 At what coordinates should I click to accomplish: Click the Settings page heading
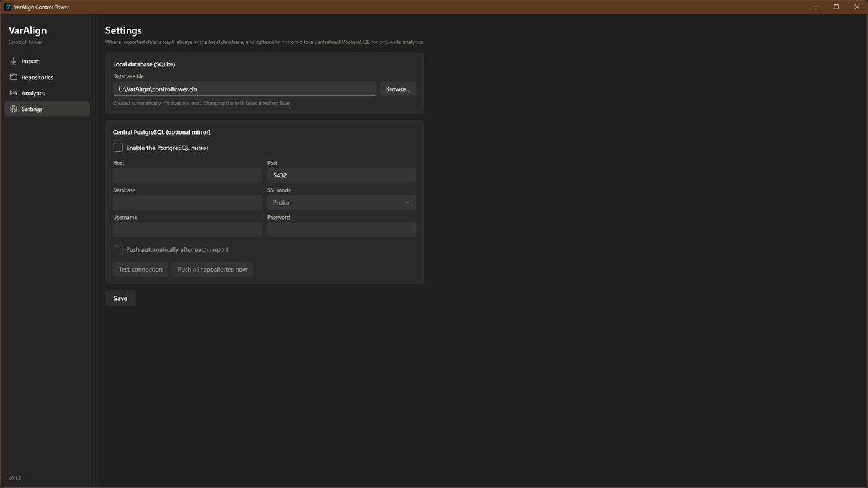pos(123,30)
